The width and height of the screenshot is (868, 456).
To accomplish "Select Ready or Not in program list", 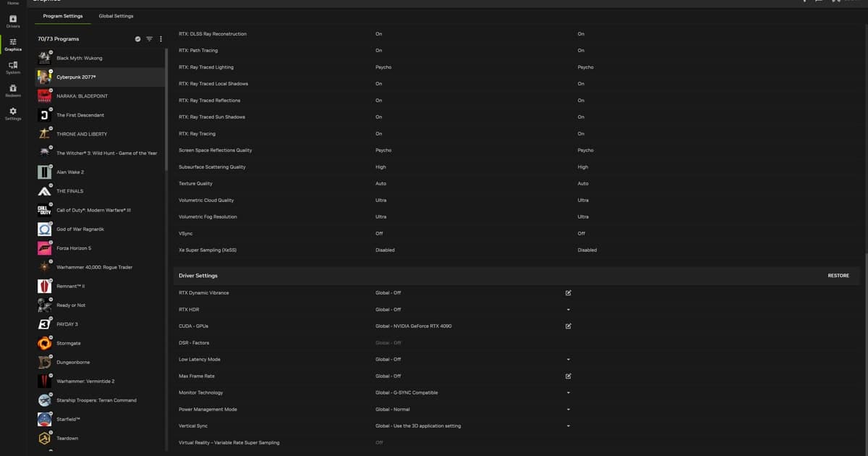I will pyautogui.click(x=101, y=305).
